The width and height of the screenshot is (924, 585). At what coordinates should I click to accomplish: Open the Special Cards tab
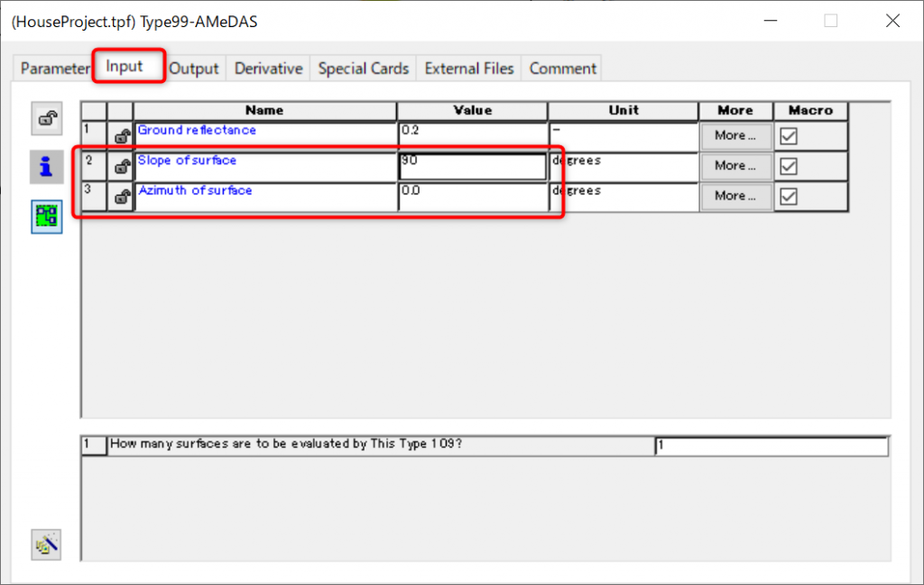point(364,69)
